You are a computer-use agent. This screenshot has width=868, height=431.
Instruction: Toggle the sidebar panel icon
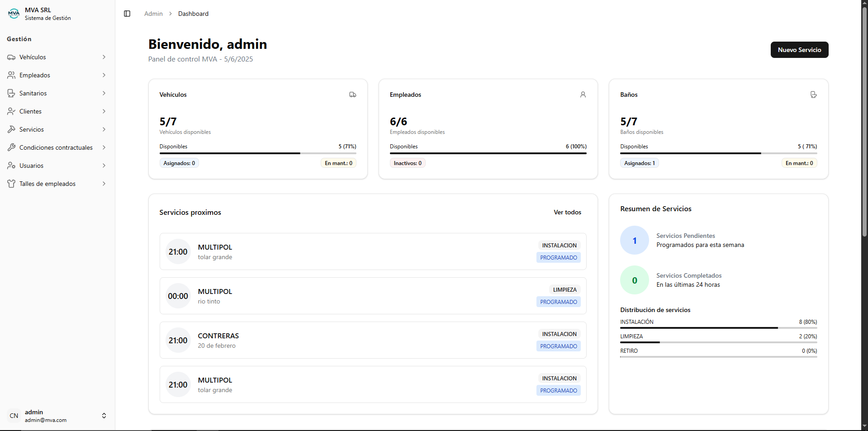127,14
